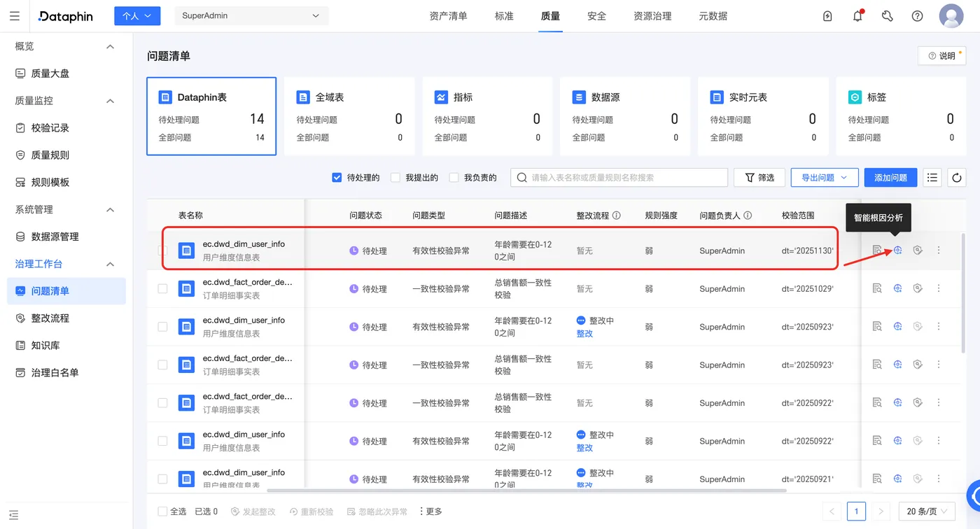Open the wrench tools icon in the top bar
980x529 pixels.
pos(888,16)
